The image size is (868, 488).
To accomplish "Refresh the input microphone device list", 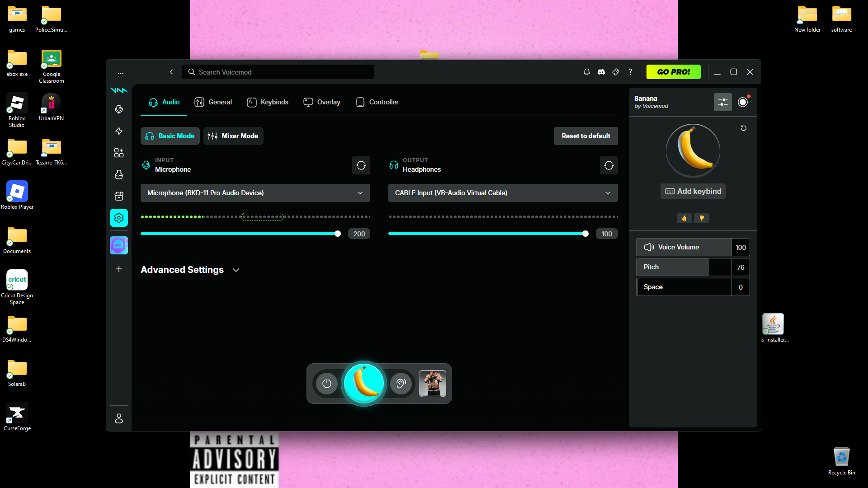I will [361, 165].
